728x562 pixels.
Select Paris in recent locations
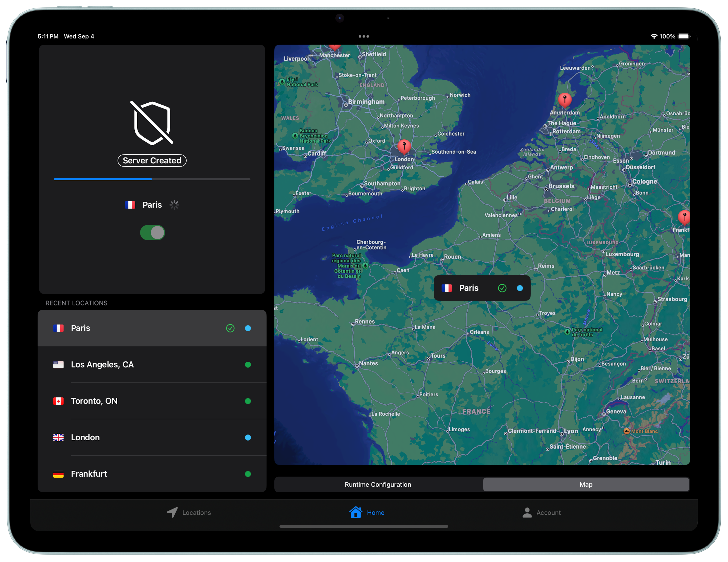pos(152,328)
